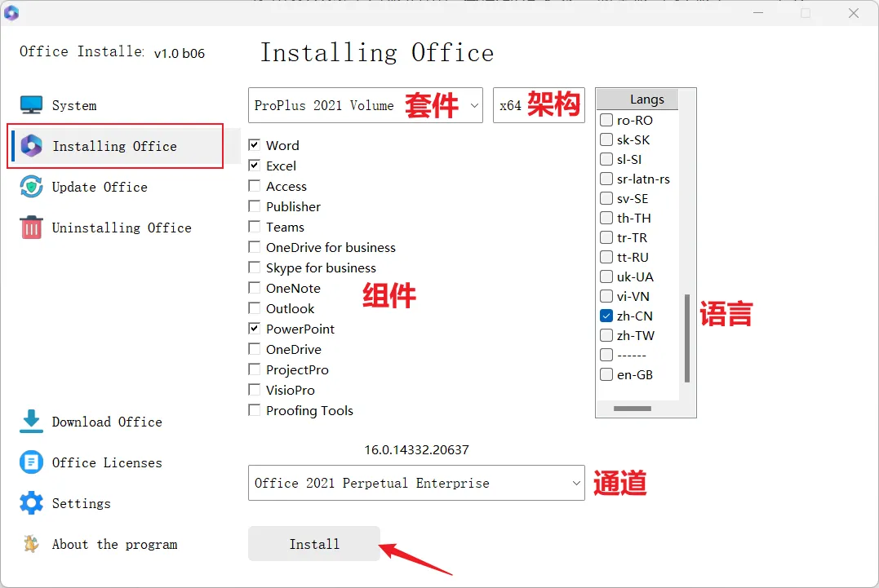
Task: Click the language list horizontal scrollbar
Action: [x=633, y=409]
